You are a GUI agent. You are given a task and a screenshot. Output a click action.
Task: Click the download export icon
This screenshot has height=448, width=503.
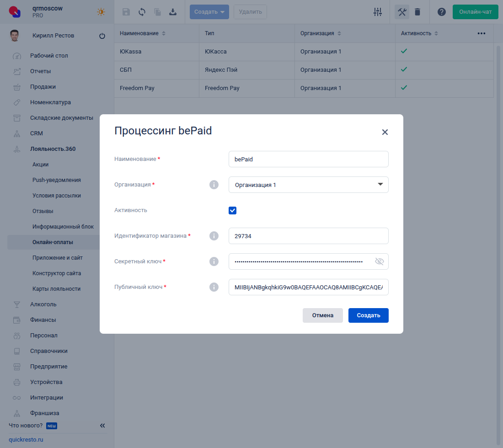173,12
